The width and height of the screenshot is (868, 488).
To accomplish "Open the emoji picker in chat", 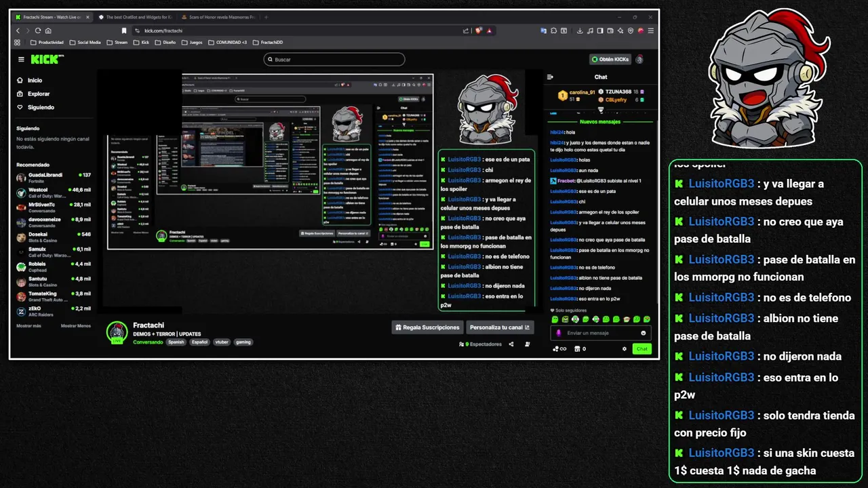I will pos(644,333).
